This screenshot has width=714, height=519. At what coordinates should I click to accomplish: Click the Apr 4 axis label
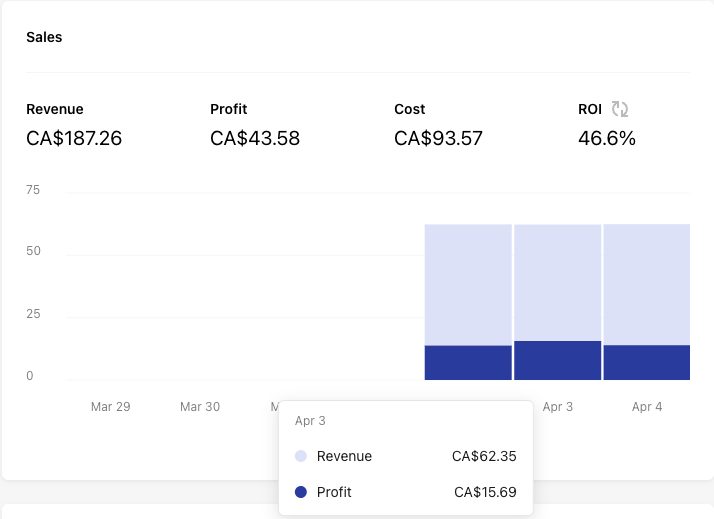click(647, 407)
